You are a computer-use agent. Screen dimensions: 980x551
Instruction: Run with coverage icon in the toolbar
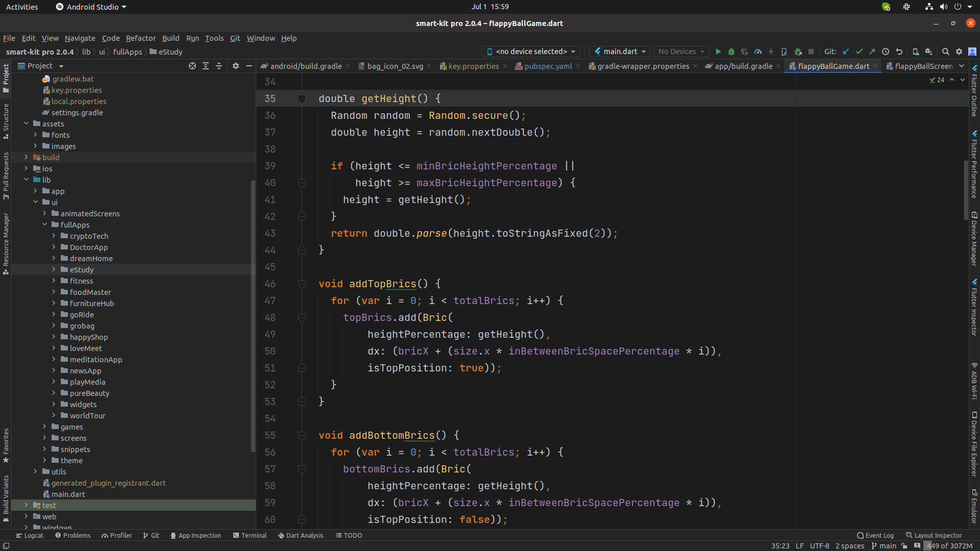[x=745, y=52]
